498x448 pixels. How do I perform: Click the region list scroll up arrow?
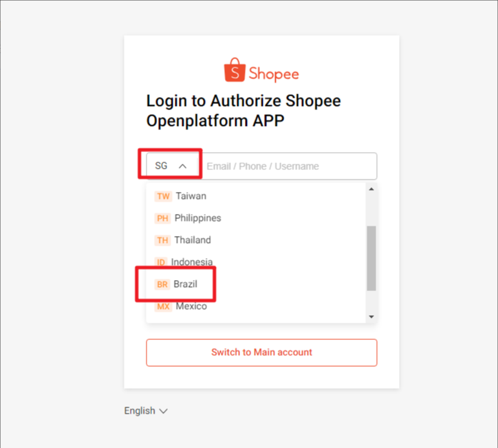point(371,189)
